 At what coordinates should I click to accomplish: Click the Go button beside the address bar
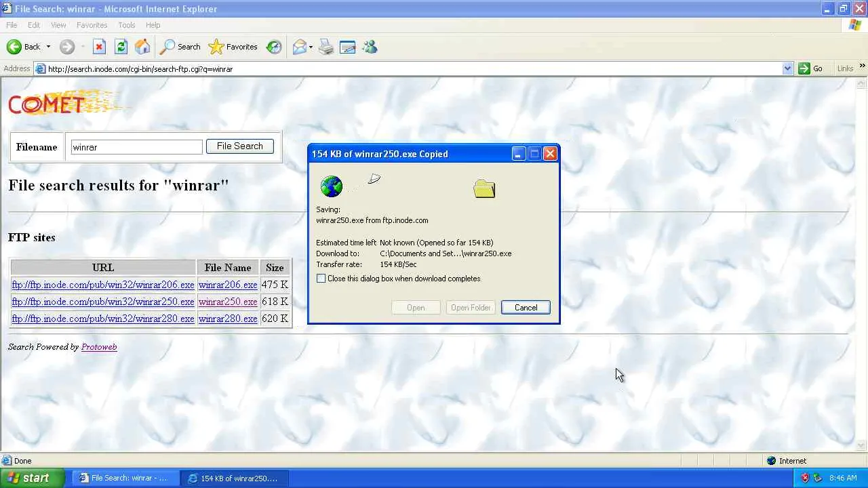(810, 68)
